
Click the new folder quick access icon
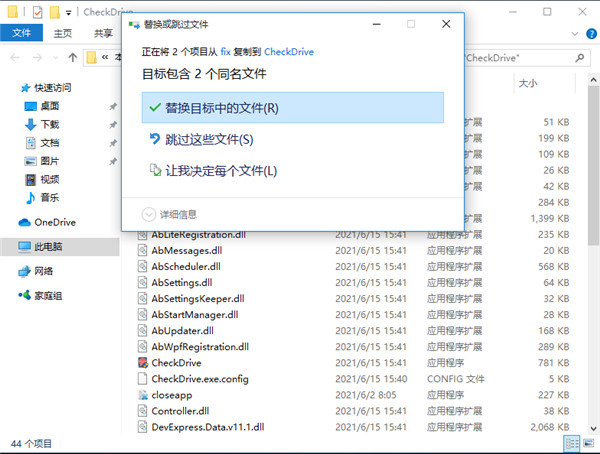pyautogui.click(x=55, y=12)
